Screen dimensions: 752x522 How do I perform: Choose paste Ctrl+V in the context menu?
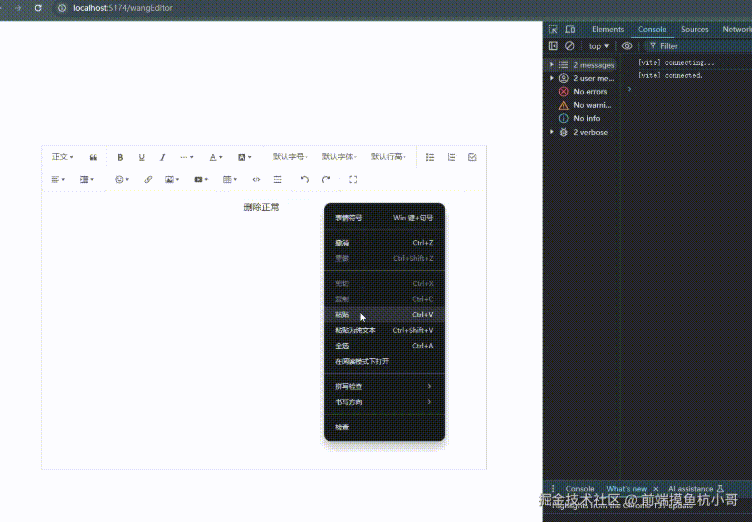pos(384,315)
